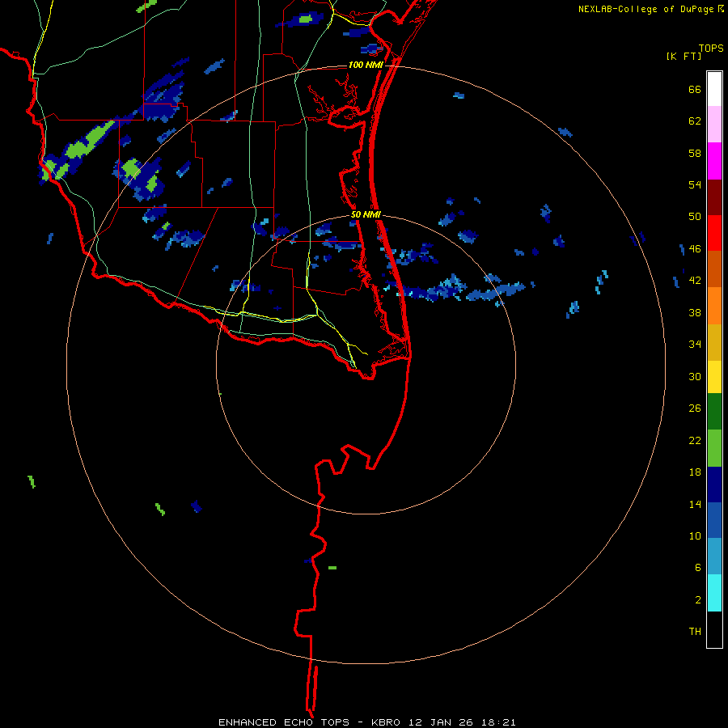This screenshot has height=728, width=728.
Task: Click the 42 legend value
Action: tap(695, 281)
